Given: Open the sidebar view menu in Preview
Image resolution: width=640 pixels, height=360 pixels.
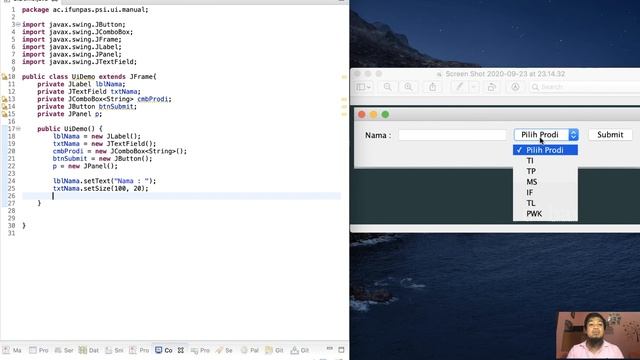Looking at the screenshot, I should pyautogui.click(x=363, y=87).
